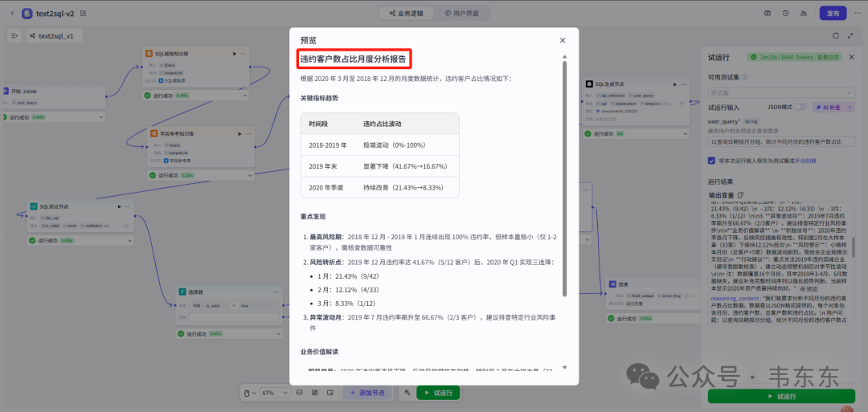
Task: Open the comment tool in bottom toolbar
Action: click(x=300, y=393)
